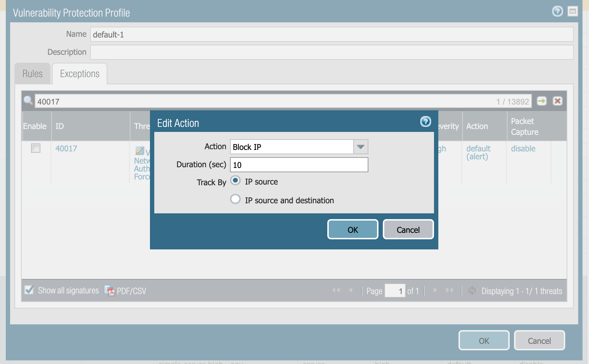The width and height of the screenshot is (589, 364).
Task: Click OK in Vulnerability Protection Profile
Action: pos(484,341)
